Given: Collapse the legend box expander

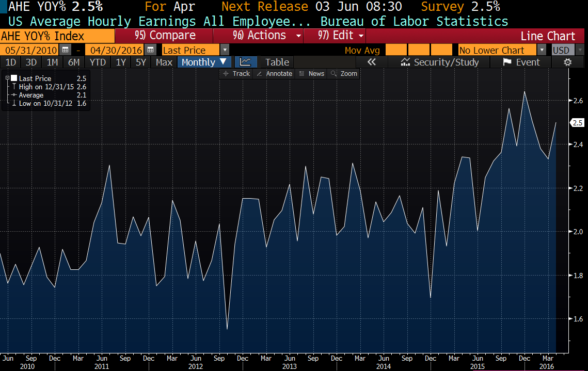Looking at the screenshot, I should (7, 78).
